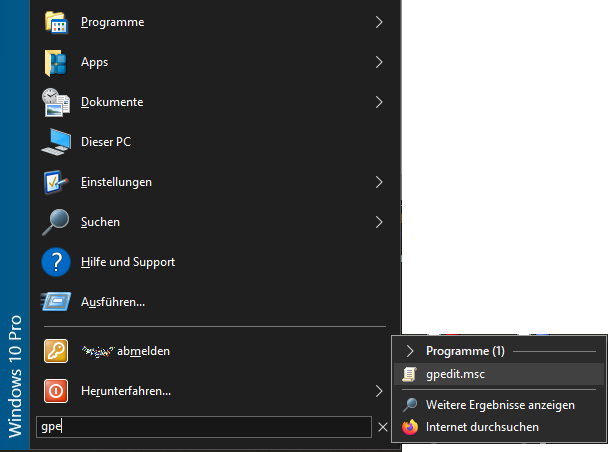608x452 pixels.
Task: Expand the Programme submenu arrow
Action: click(x=379, y=22)
